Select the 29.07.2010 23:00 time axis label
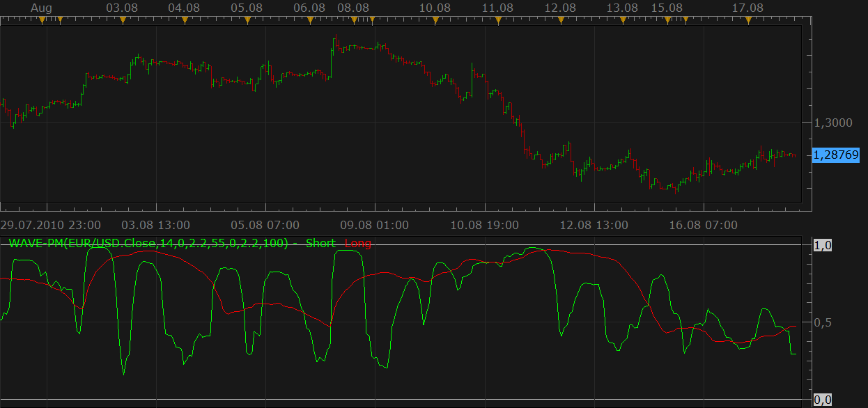The width and height of the screenshot is (868, 408). 51,225
